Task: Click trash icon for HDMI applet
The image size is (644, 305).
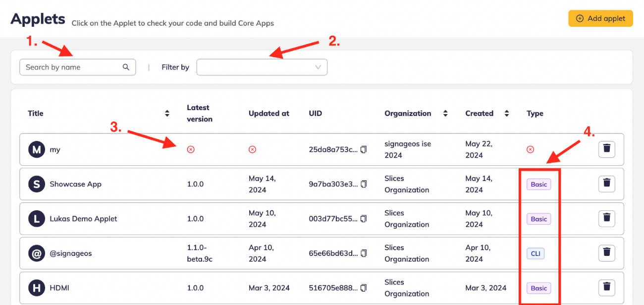Action: tap(606, 288)
